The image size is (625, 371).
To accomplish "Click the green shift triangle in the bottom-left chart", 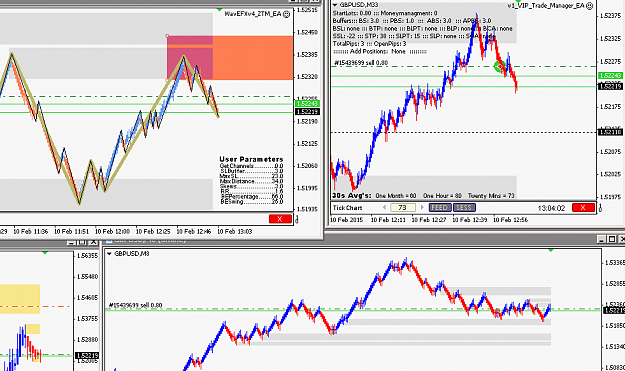I will point(45,252).
